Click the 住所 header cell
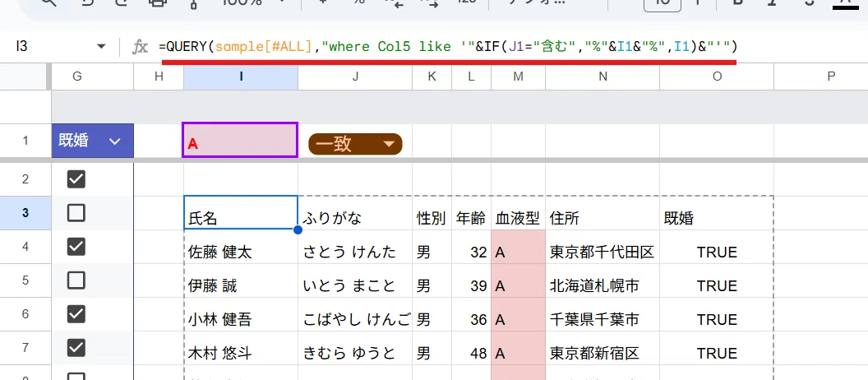868x380 pixels. click(x=603, y=213)
